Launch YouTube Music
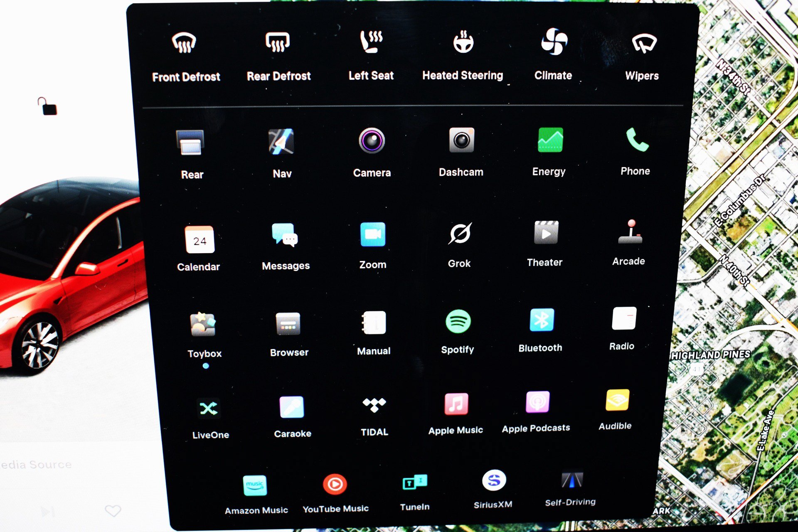Screen dimensions: 798x532 click(x=335, y=494)
